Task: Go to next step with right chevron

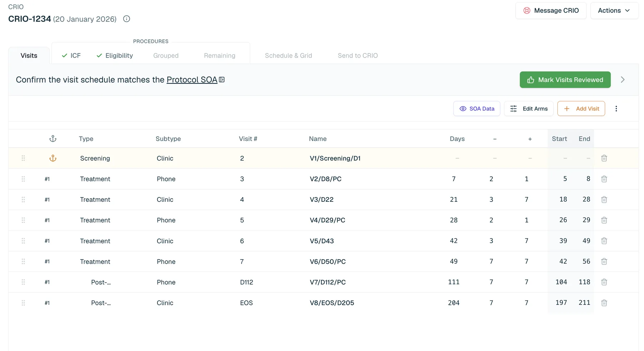Action: coord(623,80)
